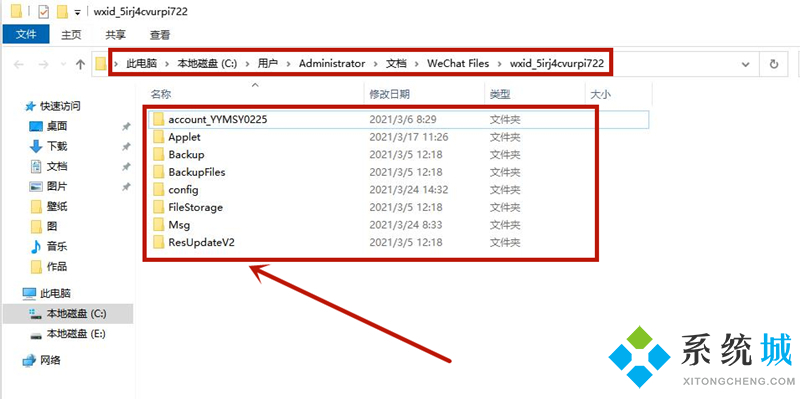
Task: Click the BackupFiles folder name
Action: 196,172
